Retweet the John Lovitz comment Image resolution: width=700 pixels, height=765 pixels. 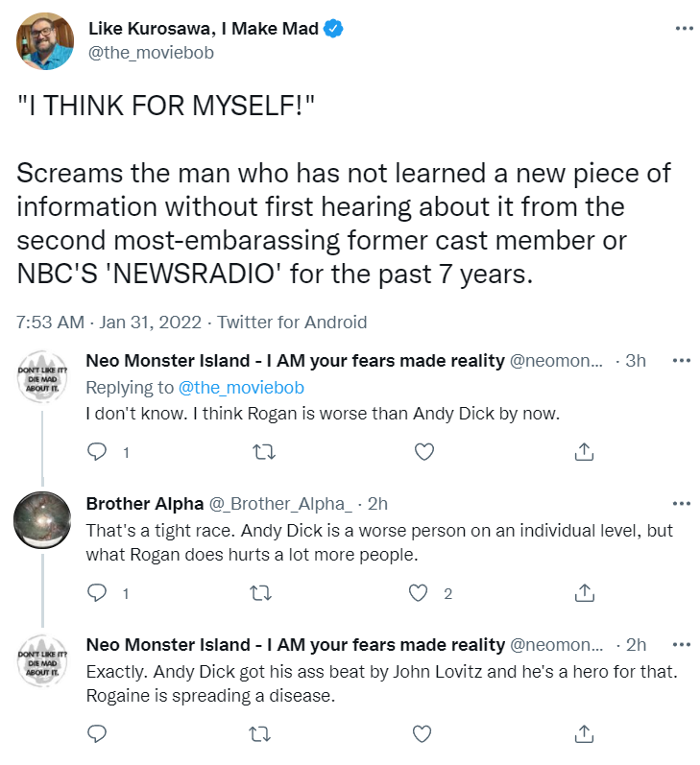pyautogui.click(x=260, y=733)
